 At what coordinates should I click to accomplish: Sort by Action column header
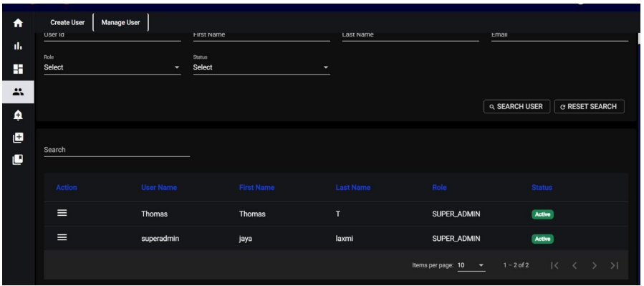[67, 187]
